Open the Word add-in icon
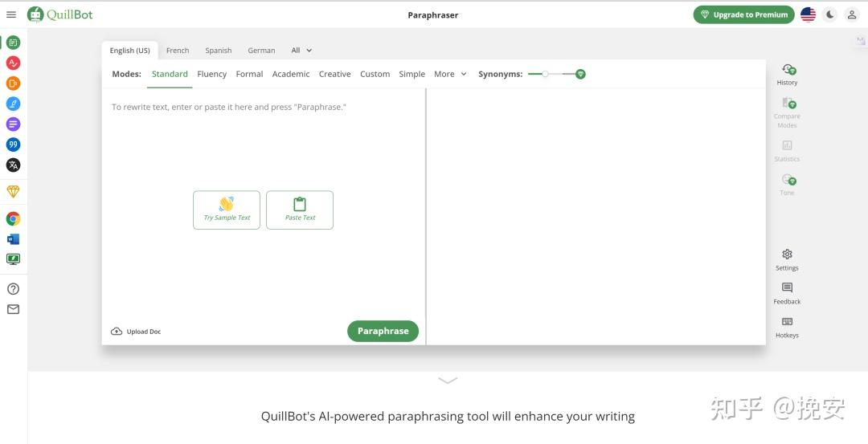868x444 pixels. click(x=14, y=239)
